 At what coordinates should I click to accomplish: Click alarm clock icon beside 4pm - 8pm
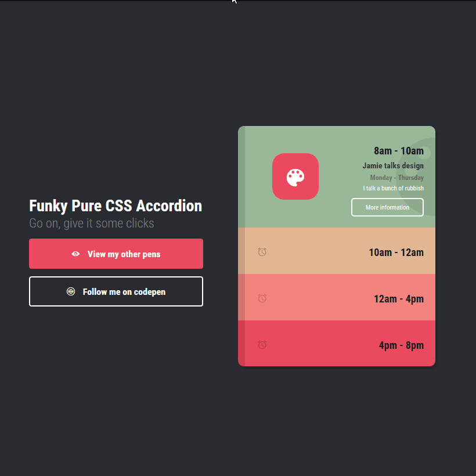(x=262, y=345)
